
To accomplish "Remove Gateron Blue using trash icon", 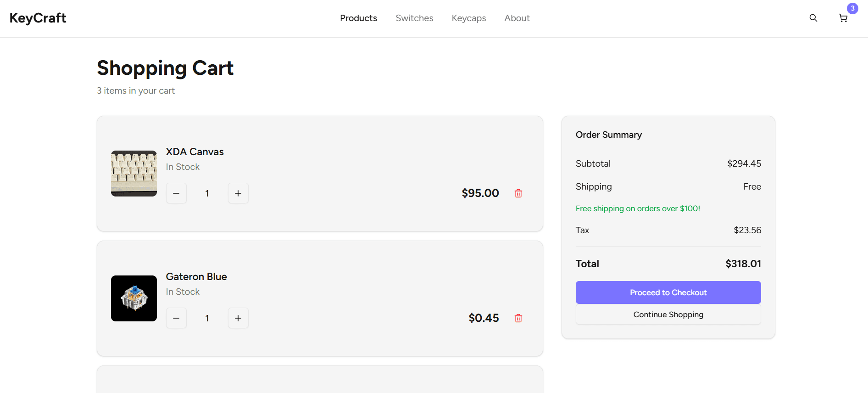I will pos(518,318).
